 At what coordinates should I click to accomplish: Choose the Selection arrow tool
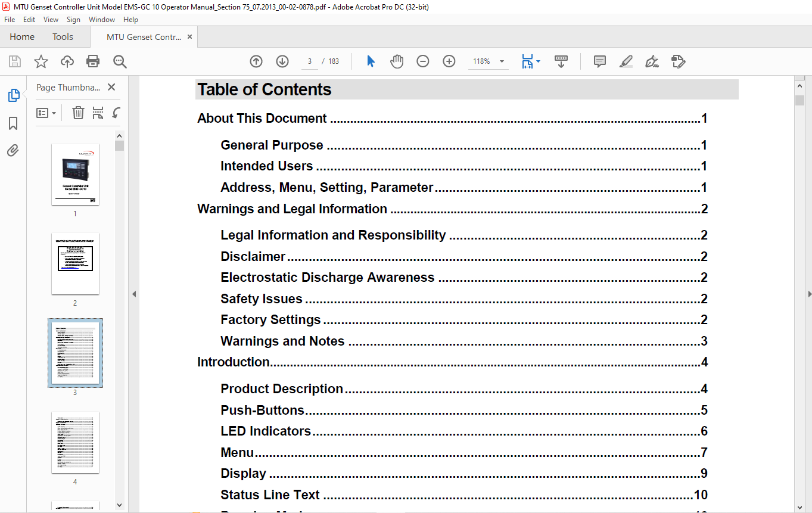tap(371, 61)
